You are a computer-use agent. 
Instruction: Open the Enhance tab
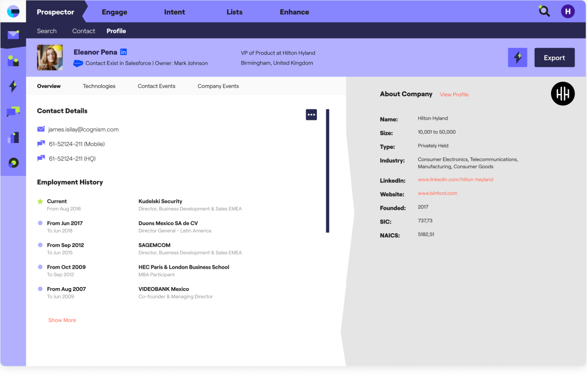tap(294, 12)
